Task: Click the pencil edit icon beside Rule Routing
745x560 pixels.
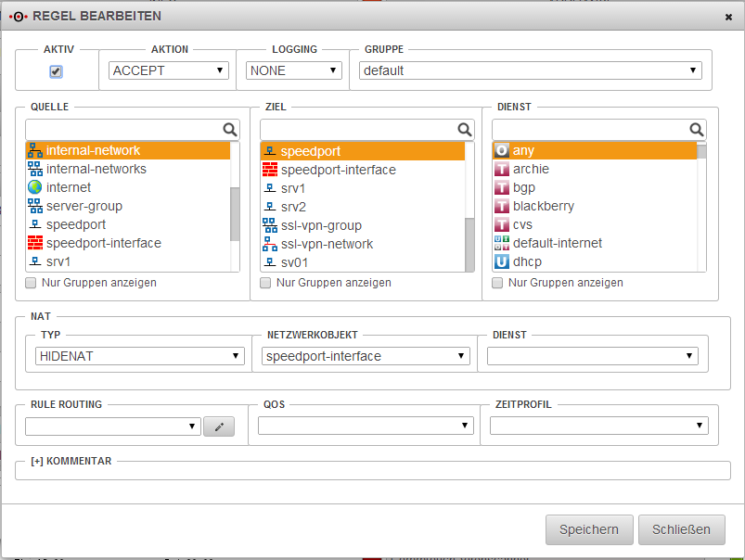Action: point(219,426)
